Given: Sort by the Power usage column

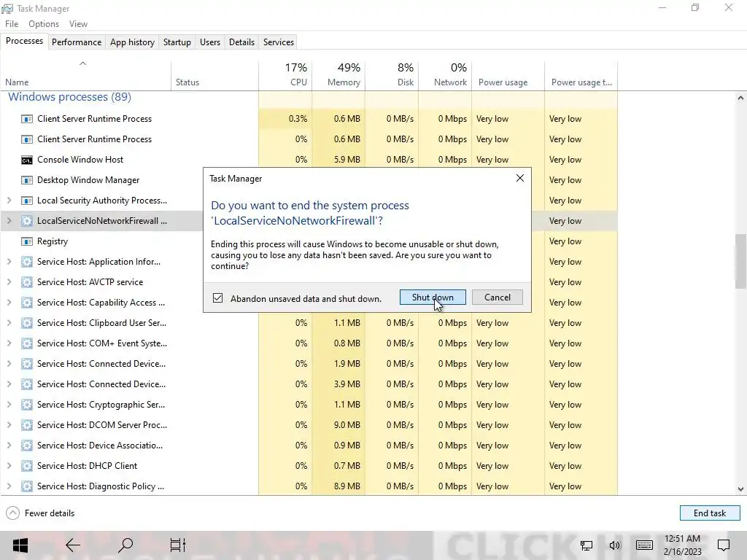Looking at the screenshot, I should click(508, 75).
